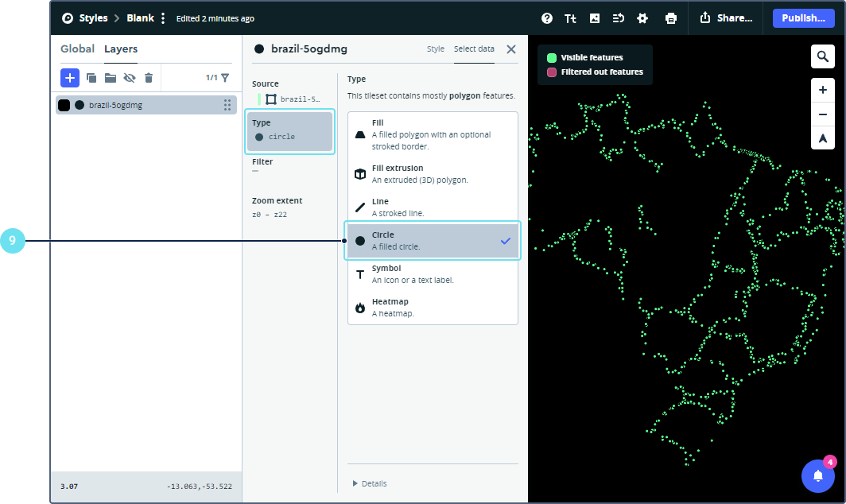
Task: Open the Fonts (Tt) manager
Action: tap(570, 18)
